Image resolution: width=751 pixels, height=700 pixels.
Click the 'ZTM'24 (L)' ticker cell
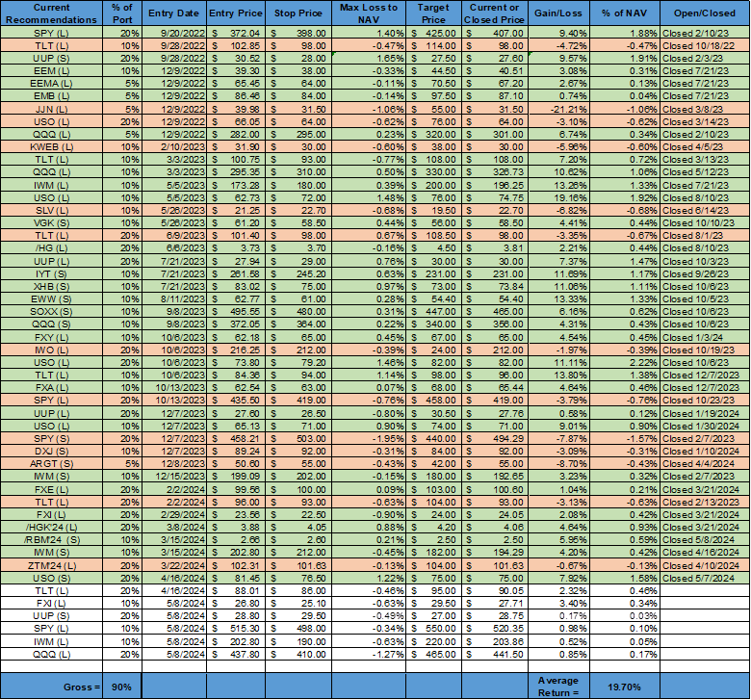click(x=51, y=566)
